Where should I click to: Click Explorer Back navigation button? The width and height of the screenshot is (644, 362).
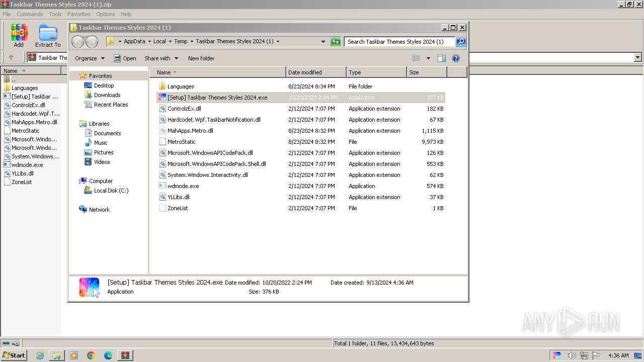77,42
